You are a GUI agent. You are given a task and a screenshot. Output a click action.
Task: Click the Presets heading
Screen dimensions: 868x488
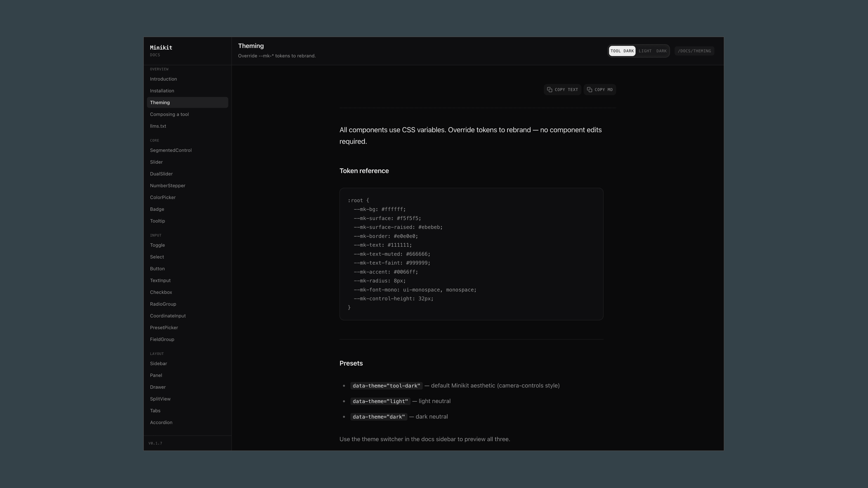(x=351, y=363)
